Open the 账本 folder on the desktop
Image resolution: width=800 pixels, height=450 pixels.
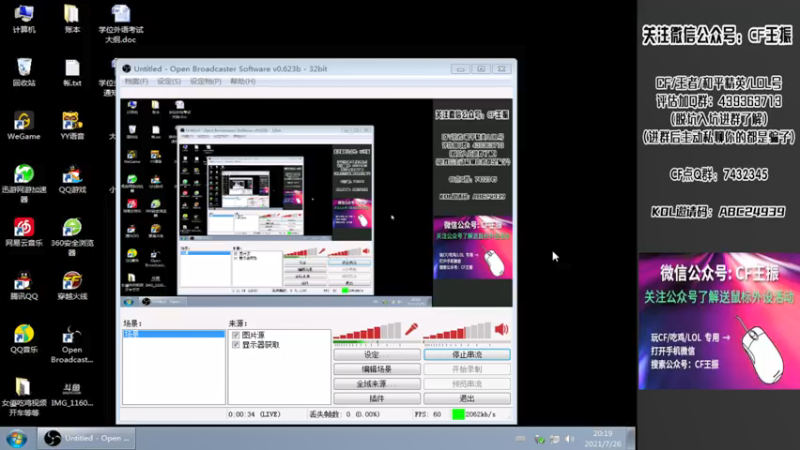point(72,18)
